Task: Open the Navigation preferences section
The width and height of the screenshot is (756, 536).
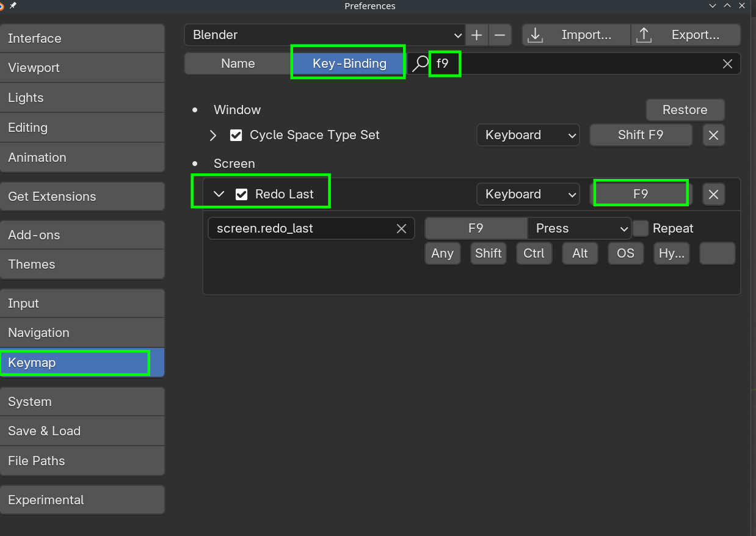Action: pos(82,333)
